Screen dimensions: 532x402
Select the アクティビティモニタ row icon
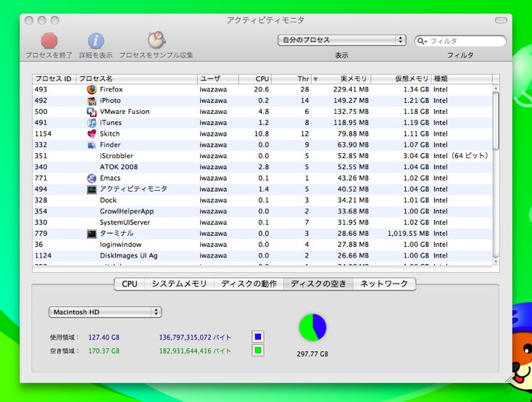pos(91,189)
